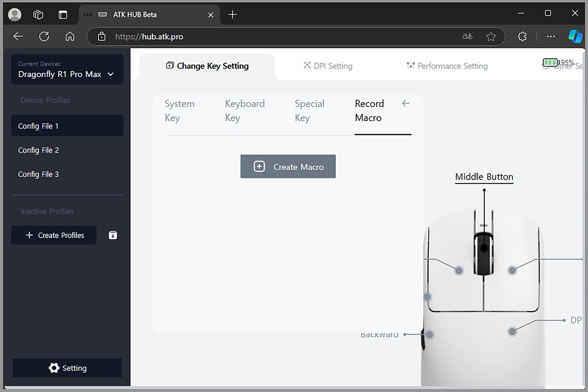Image resolution: width=588 pixels, height=392 pixels.
Task: Open the tab actions menu icon
Action: click(63, 14)
